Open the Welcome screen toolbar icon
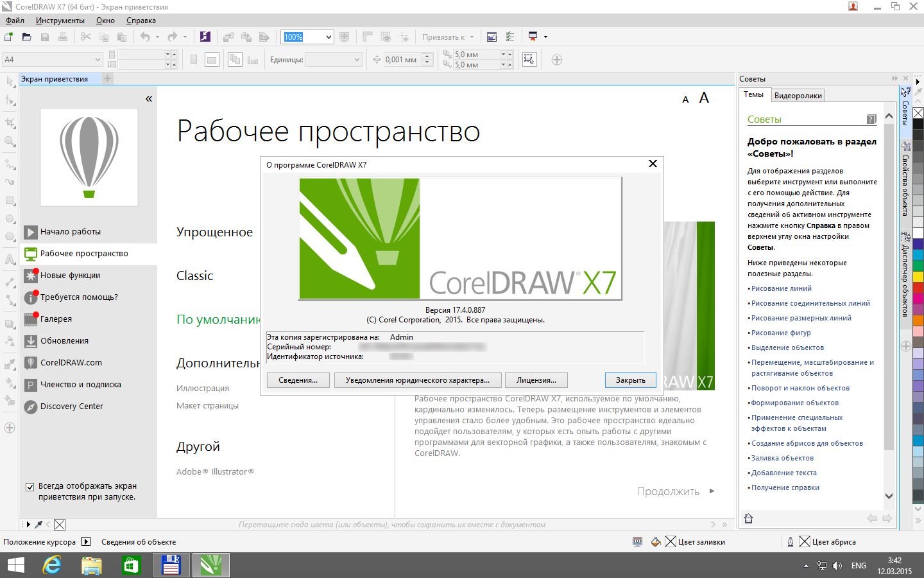Viewport: 924px width, 578px height. (492, 37)
